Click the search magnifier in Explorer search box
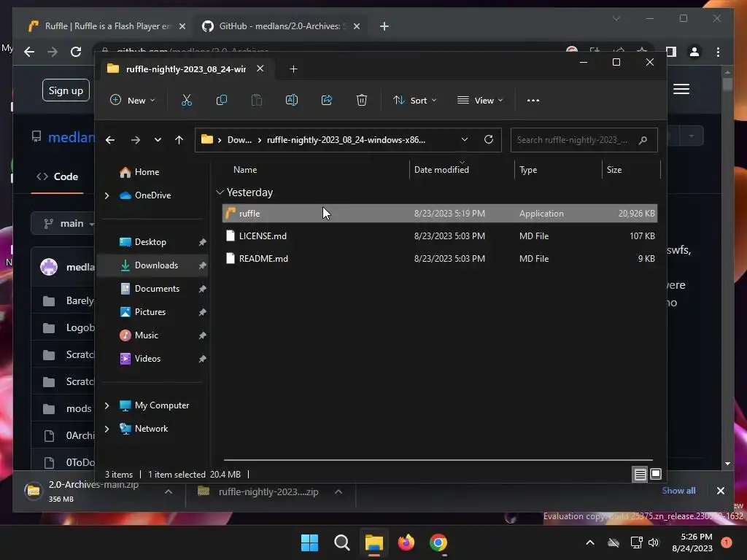This screenshot has width=747, height=560. click(643, 140)
